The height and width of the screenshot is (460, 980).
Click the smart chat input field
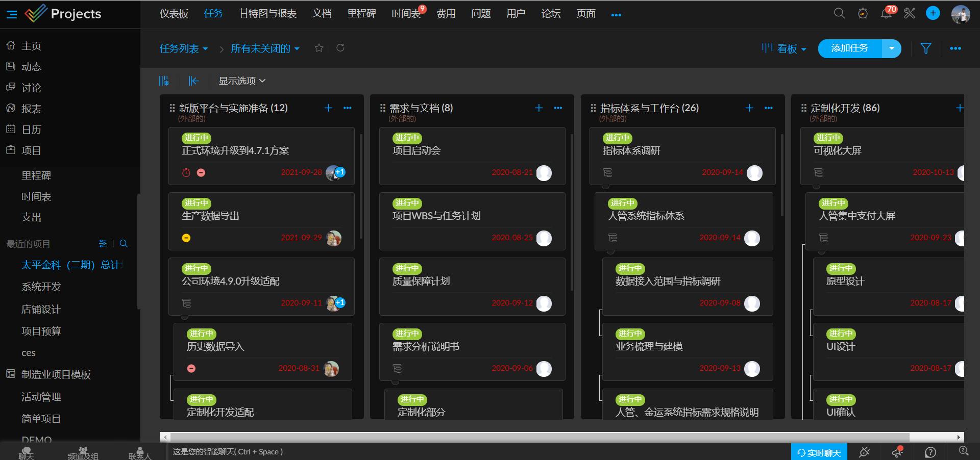coord(480,452)
